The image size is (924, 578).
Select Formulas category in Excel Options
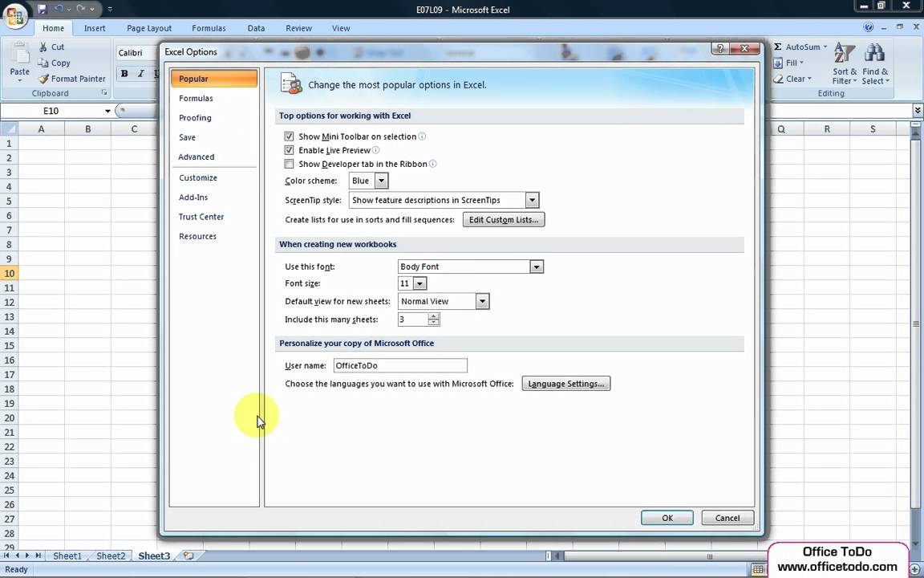(214, 99)
